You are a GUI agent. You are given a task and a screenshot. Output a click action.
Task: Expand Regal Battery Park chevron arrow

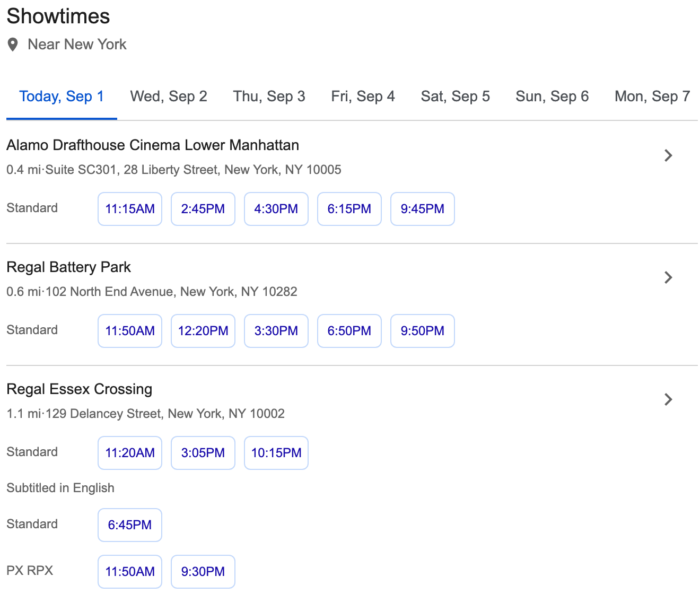[668, 277]
